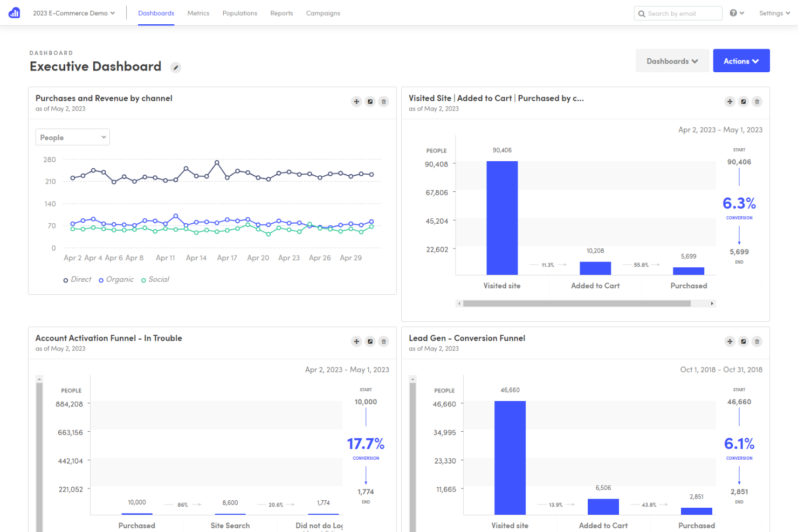Move the Account Activation Funnel card

(x=356, y=341)
